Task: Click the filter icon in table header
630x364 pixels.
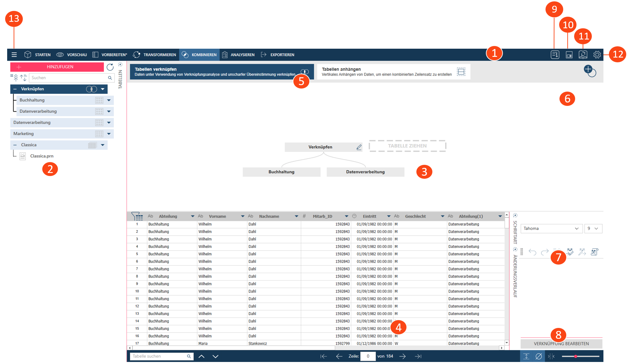Action: 137,216
